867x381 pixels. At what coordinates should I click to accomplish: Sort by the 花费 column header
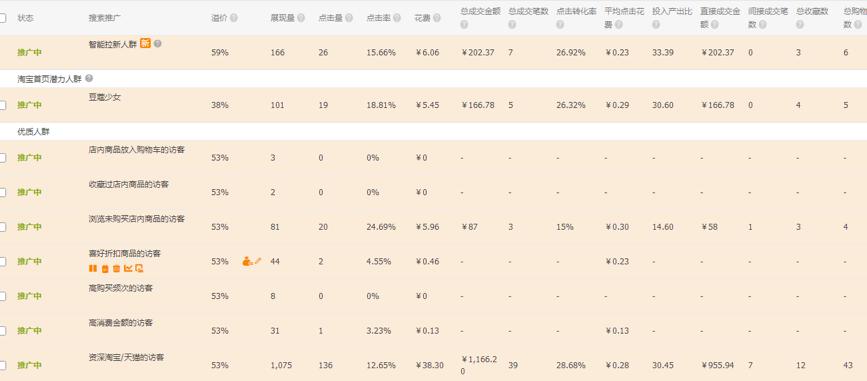tap(422, 18)
